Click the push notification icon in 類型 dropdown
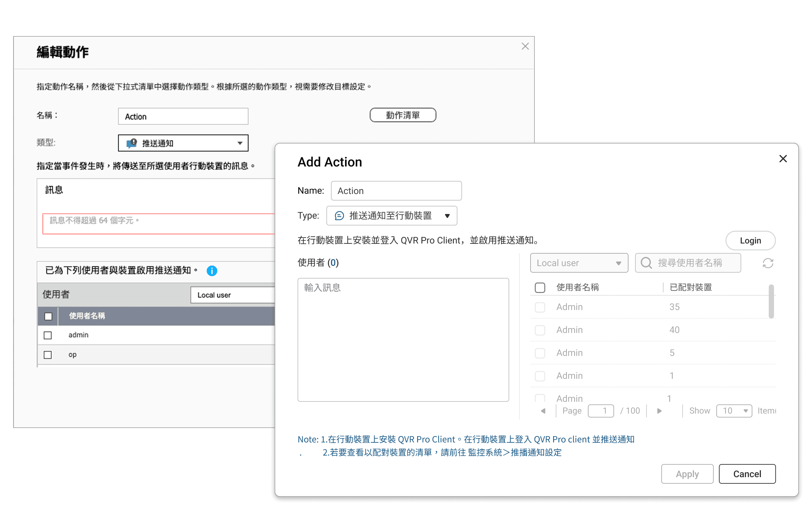812x525 pixels. tap(132, 143)
